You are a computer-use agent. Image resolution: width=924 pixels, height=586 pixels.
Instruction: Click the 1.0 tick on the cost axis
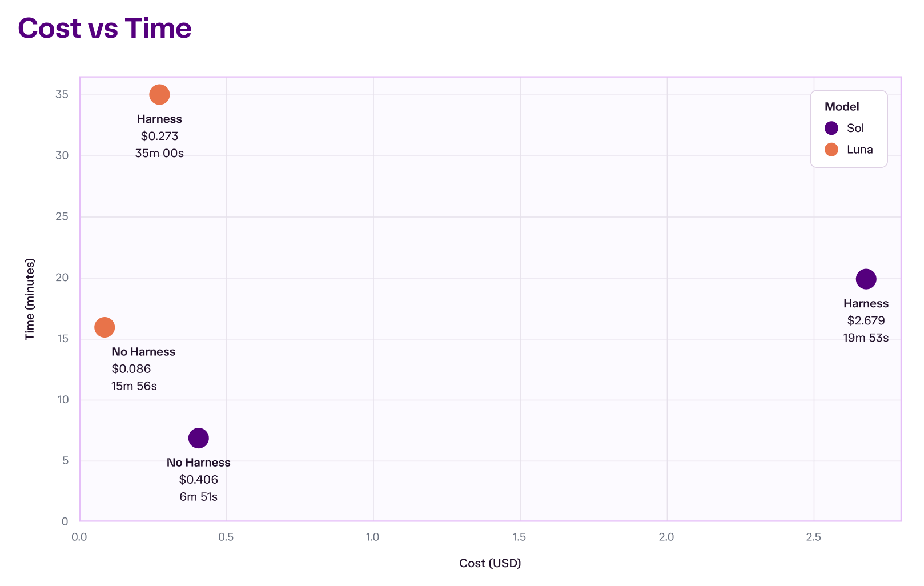click(x=373, y=537)
